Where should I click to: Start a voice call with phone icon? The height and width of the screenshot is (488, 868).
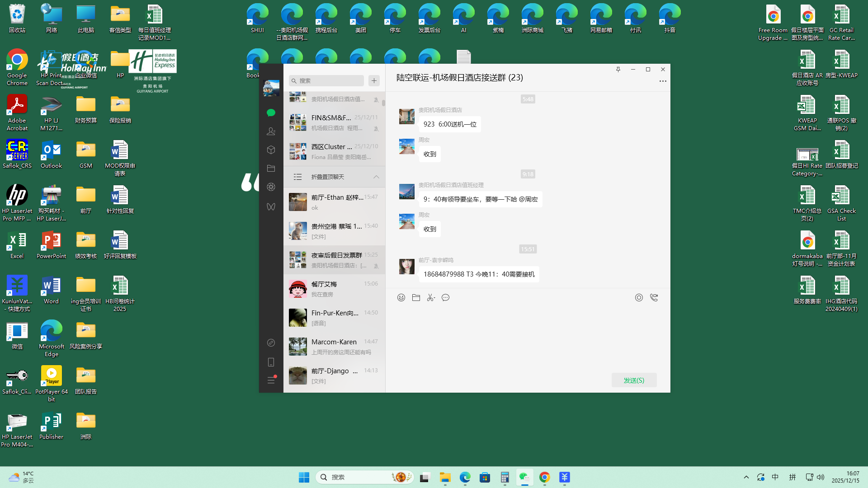pos(654,298)
